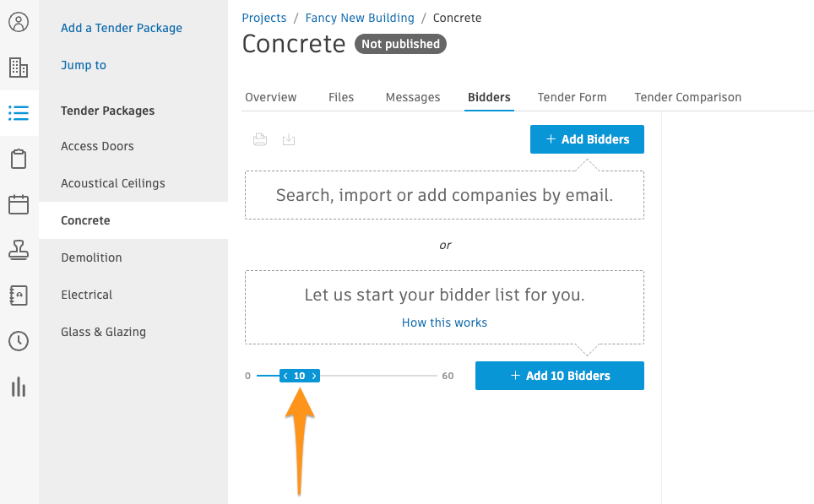Click the download export icon
The image size is (814, 504).
[289, 139]
